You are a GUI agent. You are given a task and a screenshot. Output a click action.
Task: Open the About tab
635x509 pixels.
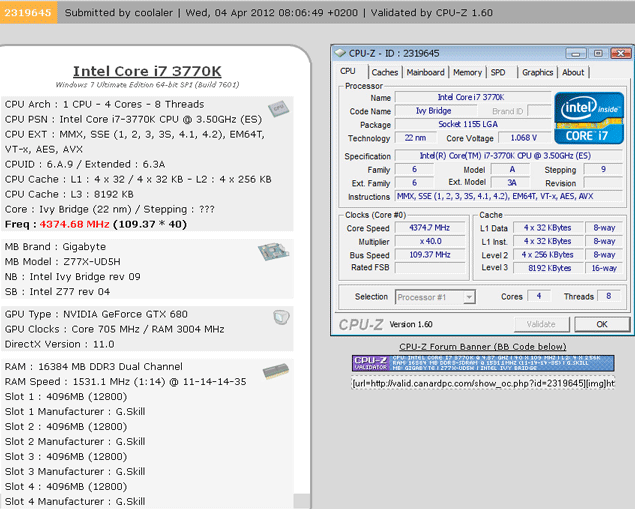[573, 72]
